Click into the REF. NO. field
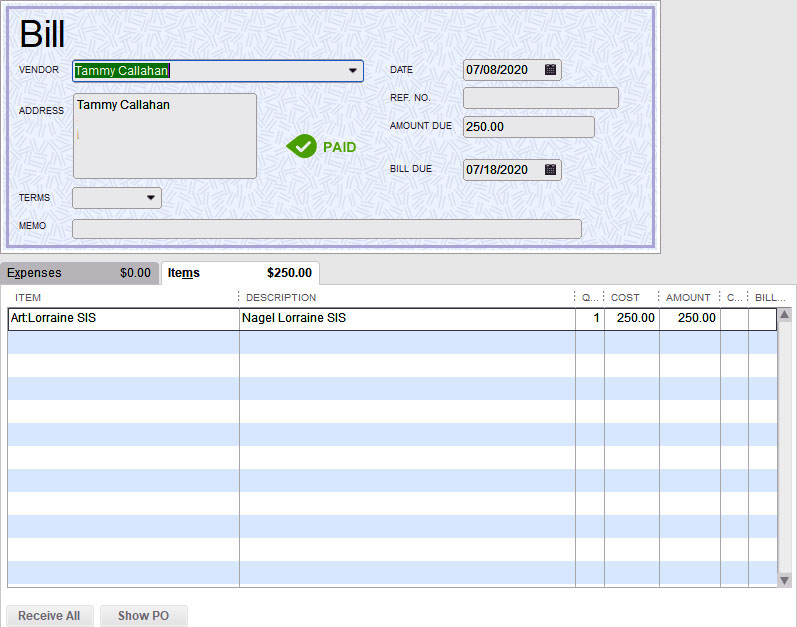Image resolution: width=797 pixels, height=627 pixels. [540, 98]
